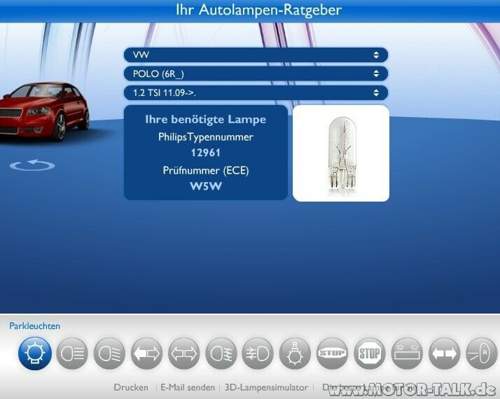The image size is (500, 399).
Task: Click the rotate arrow below the red car
Action: click(32, 165)
